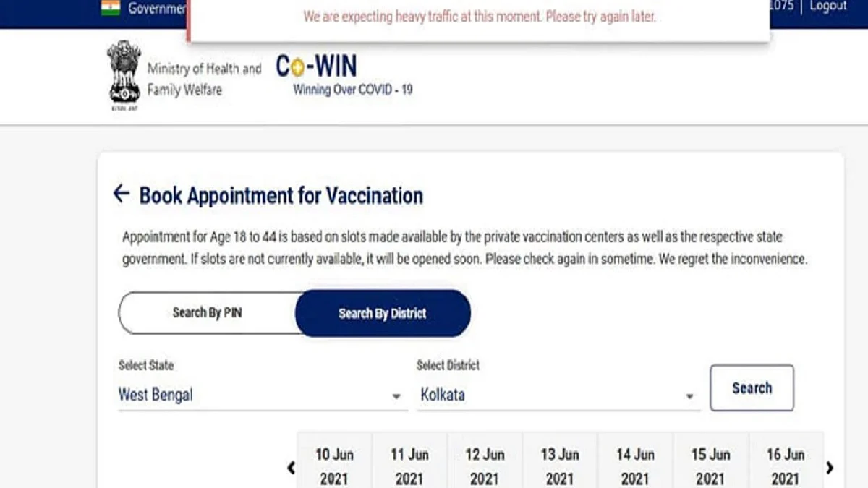Select Search By District option
The image size is (868, 488).
pos(383,313)
